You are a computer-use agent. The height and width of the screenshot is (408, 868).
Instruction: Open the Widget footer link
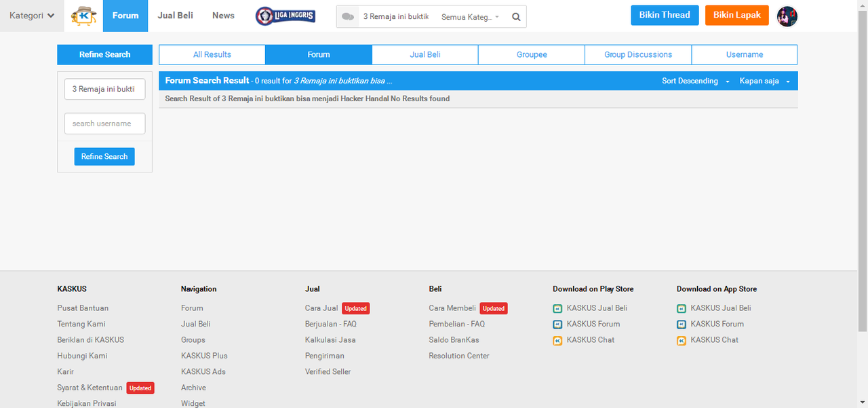193,404
